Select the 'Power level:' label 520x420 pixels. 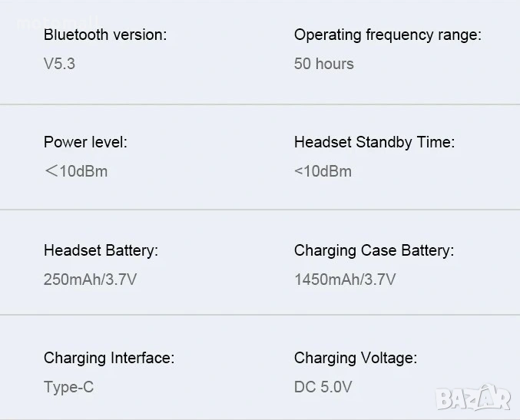point(85,142)
